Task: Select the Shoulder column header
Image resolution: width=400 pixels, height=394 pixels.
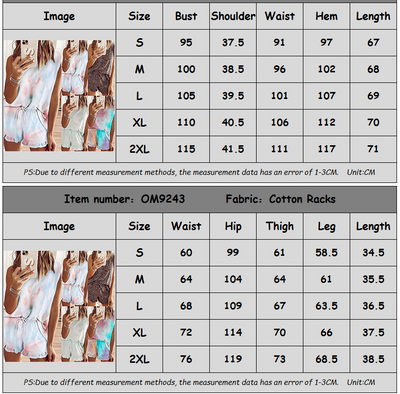Action: [x=233, y=16]
